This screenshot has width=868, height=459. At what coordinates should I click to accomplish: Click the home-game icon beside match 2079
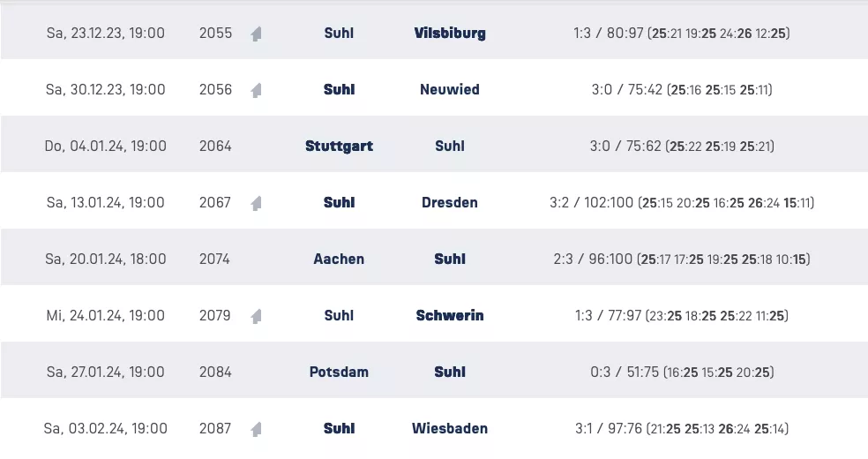256,316
